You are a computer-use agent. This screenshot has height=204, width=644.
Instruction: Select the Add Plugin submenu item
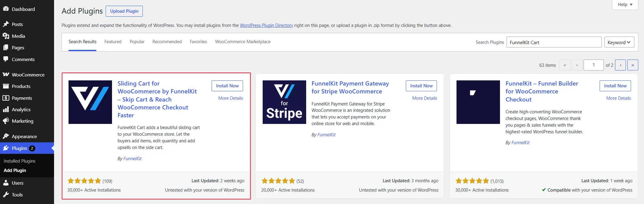15,170
